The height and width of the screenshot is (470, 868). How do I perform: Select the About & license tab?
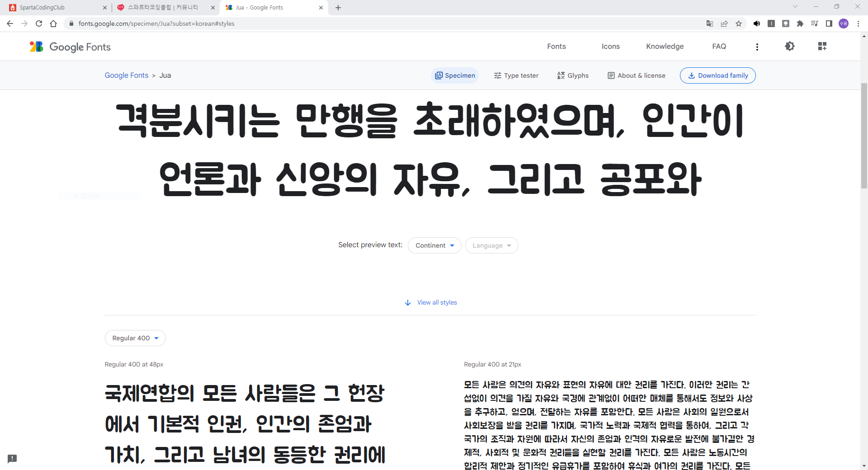[637, 75]
